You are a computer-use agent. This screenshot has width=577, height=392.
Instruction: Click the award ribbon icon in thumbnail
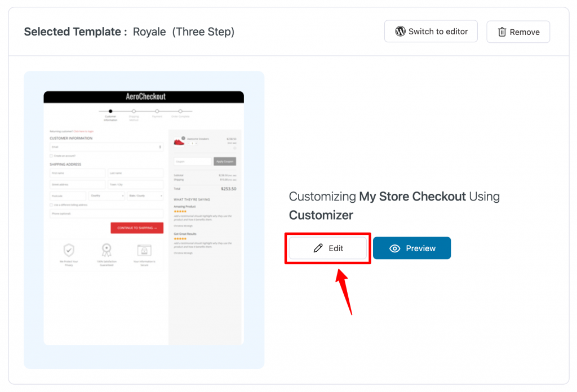(x=106, y=250)
